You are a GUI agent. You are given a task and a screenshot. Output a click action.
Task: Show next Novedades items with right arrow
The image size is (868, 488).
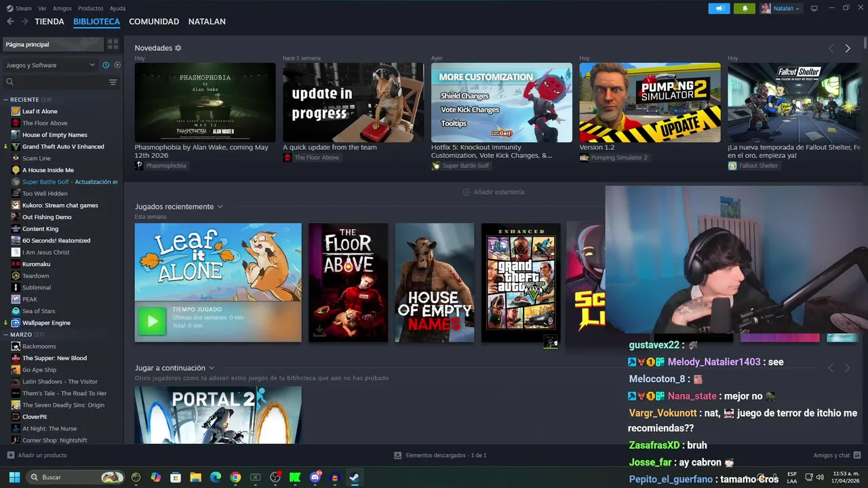click(x=848, y=48)
